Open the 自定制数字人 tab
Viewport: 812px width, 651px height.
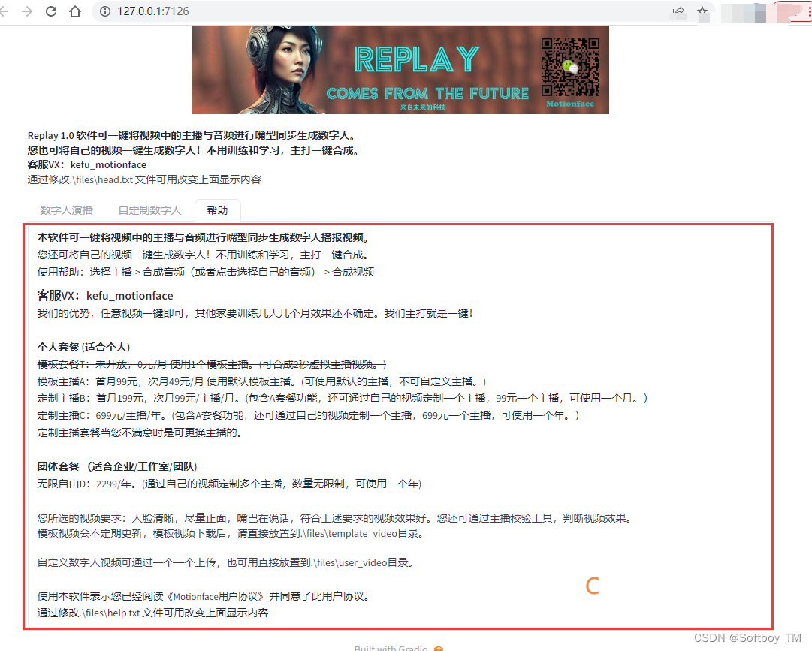pyautogui.click(x=149, y=210)
